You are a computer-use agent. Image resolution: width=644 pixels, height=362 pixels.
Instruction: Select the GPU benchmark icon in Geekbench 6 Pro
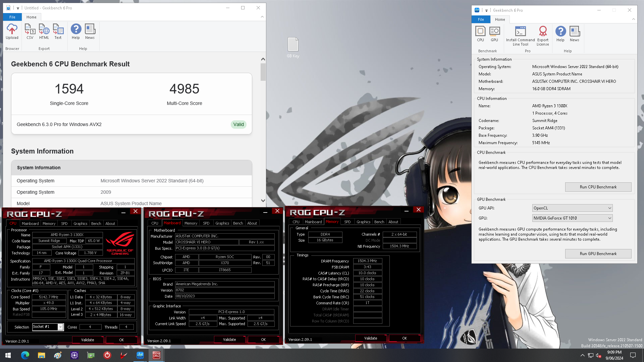tap(494, 34)
